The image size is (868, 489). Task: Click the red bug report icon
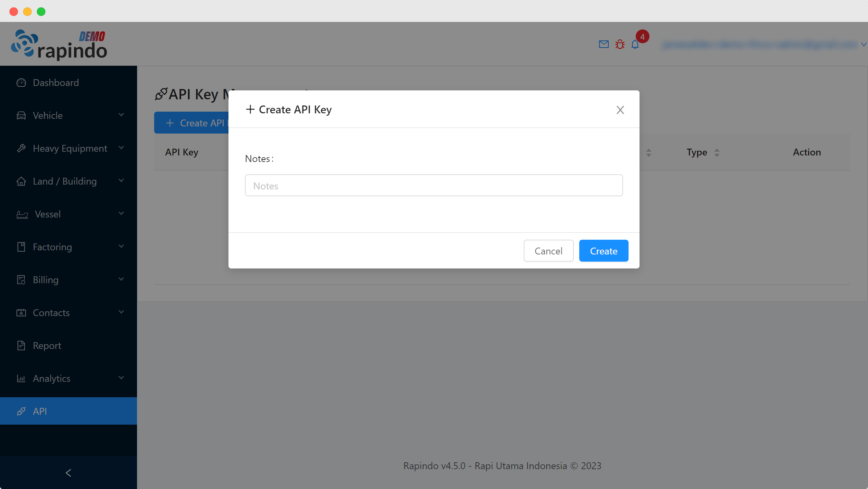(x=620, y=44)
